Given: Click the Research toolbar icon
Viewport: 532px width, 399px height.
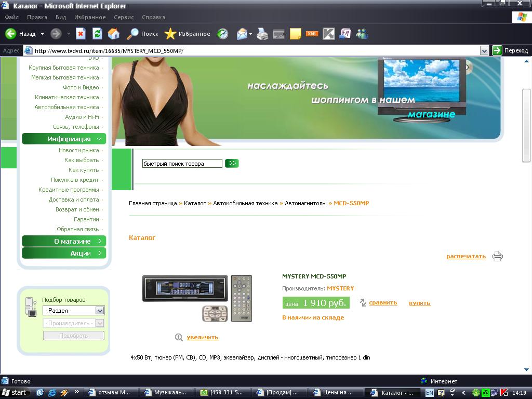Looking at the screenshot, I should coord(345,34).
